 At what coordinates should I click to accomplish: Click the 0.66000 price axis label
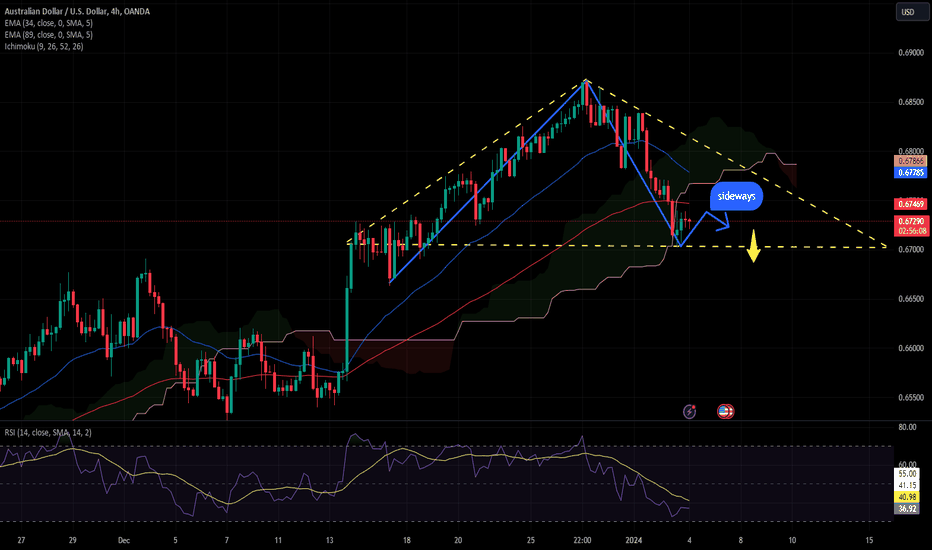pyautogui.click(x=911, y=348)
